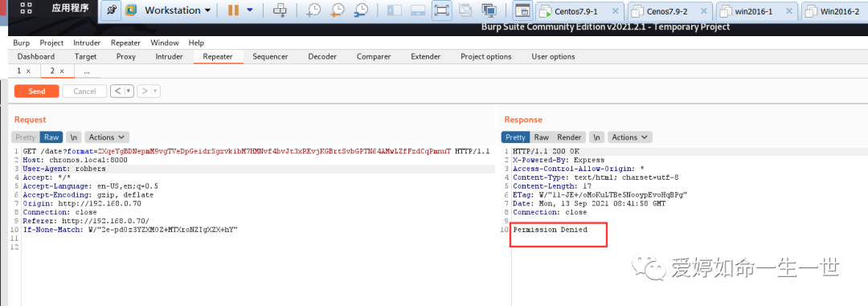Switch Request view to Raw

tap(51, 137)
